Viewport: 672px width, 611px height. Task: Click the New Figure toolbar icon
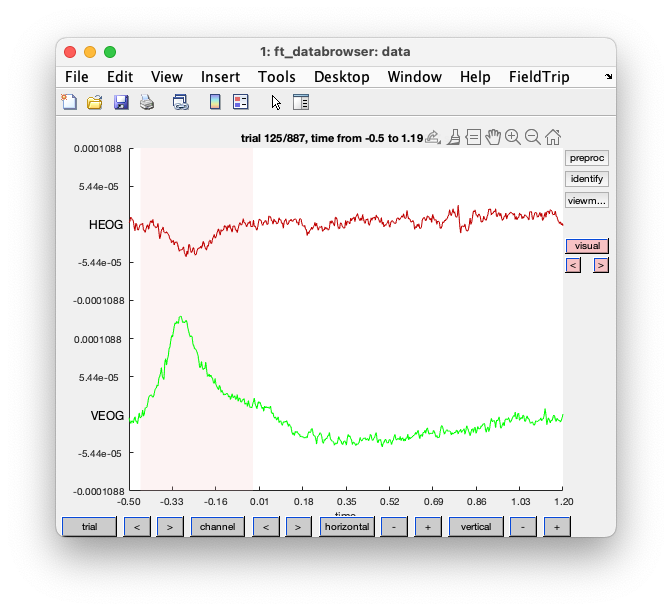click(69, 102)
